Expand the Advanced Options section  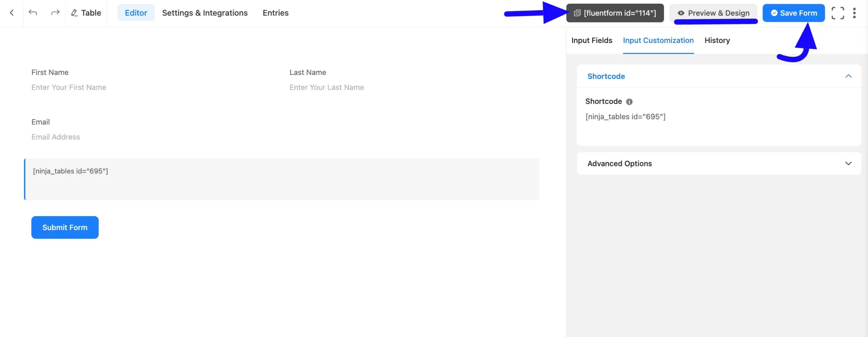click(719, 164)
